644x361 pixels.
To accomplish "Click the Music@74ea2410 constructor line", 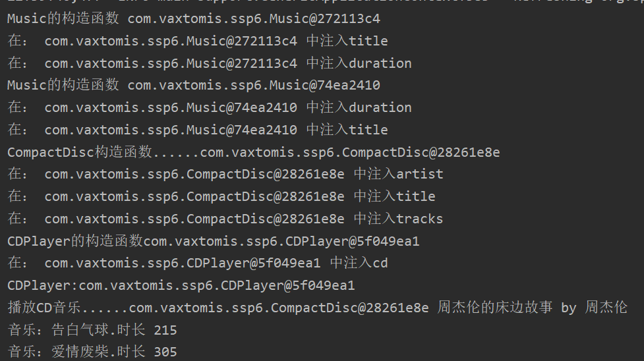I will [x=193, y=85].
